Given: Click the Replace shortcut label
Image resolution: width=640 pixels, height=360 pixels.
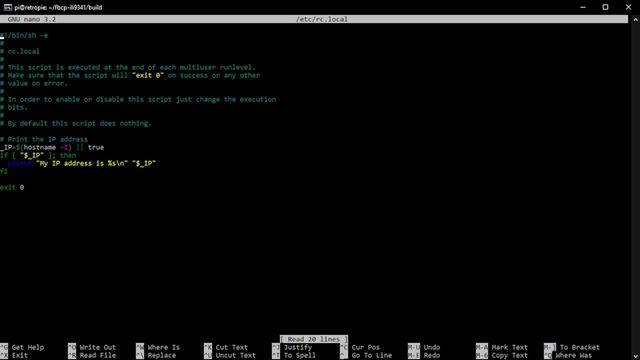Looking at the screenshot, I should point(162,356).
